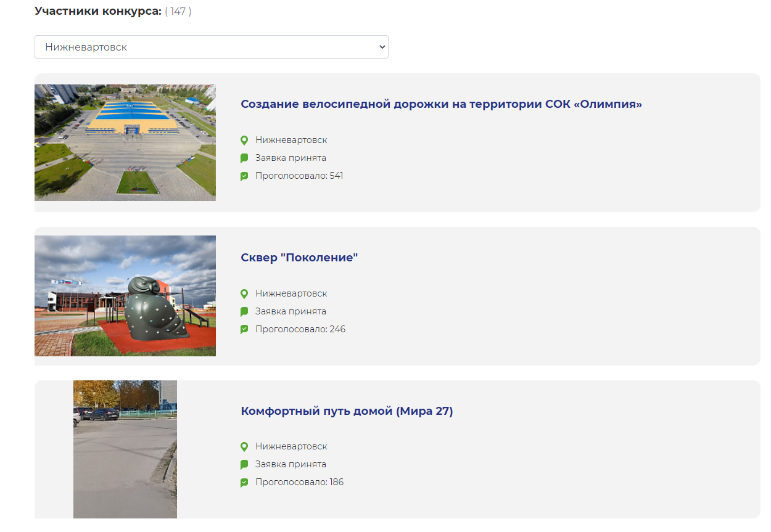Click the status bubble icon in the Поколение card
This screenshot has height=532, width=771.
click(244, 312)
